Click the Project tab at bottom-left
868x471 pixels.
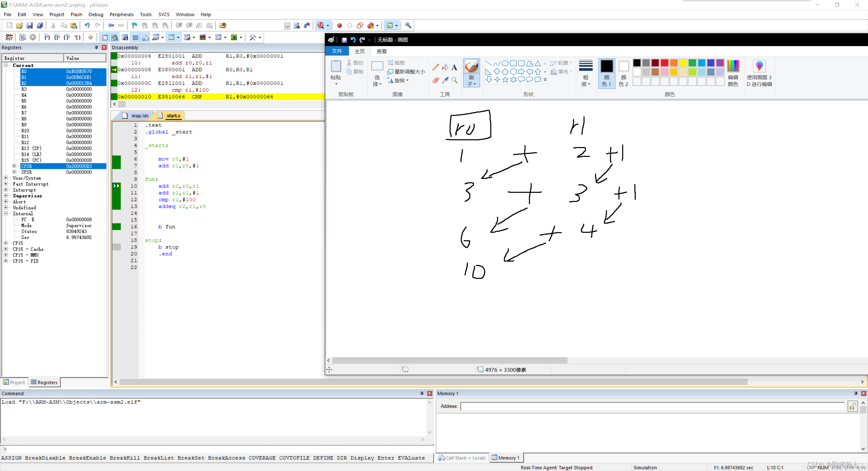(14, 382)
